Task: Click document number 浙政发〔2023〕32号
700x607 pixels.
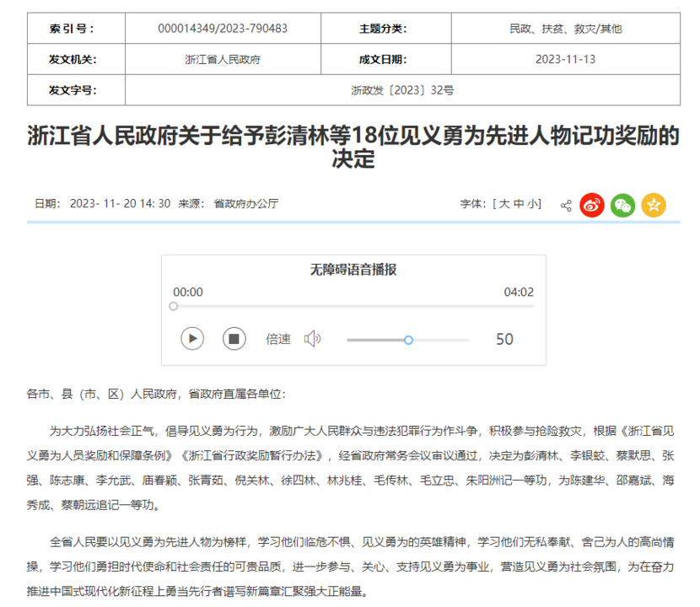Action: pos(402,90)
